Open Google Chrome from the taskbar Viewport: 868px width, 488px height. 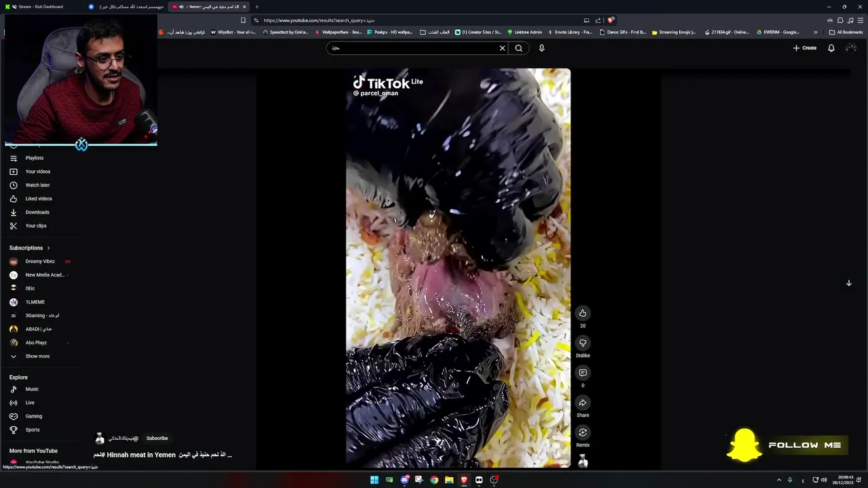point(434,480)
